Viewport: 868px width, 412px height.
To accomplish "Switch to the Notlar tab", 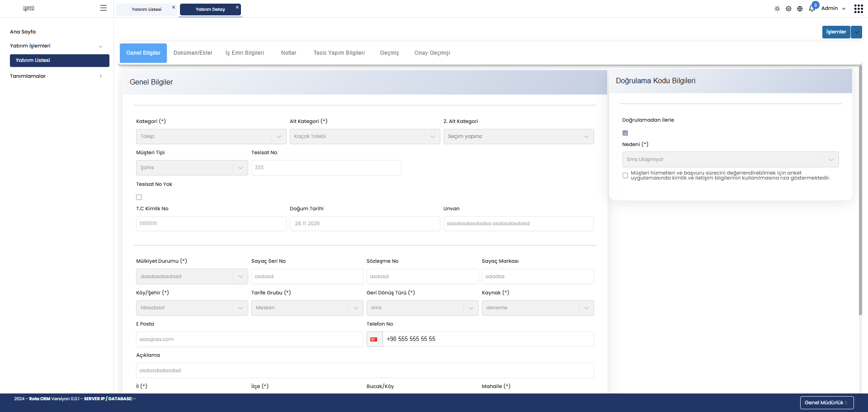I will tap(289, 53).
